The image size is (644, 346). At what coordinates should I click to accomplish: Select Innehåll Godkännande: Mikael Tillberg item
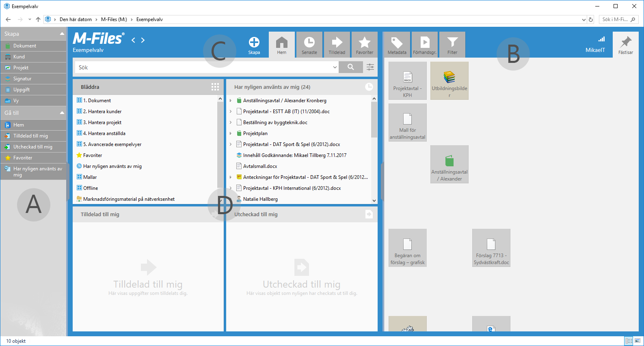point(294,155)
